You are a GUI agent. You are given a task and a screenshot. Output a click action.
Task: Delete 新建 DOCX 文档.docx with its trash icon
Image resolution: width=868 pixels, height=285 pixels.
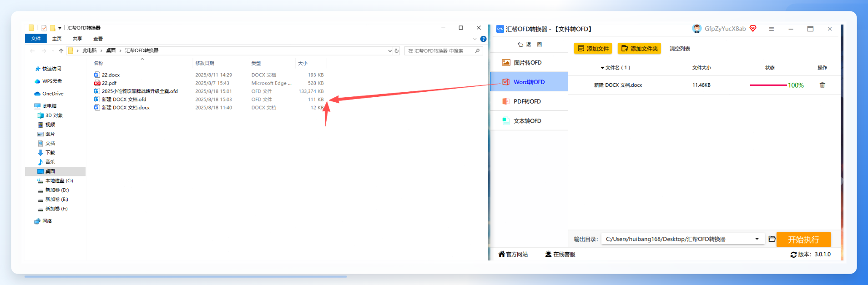coord(822,85)
